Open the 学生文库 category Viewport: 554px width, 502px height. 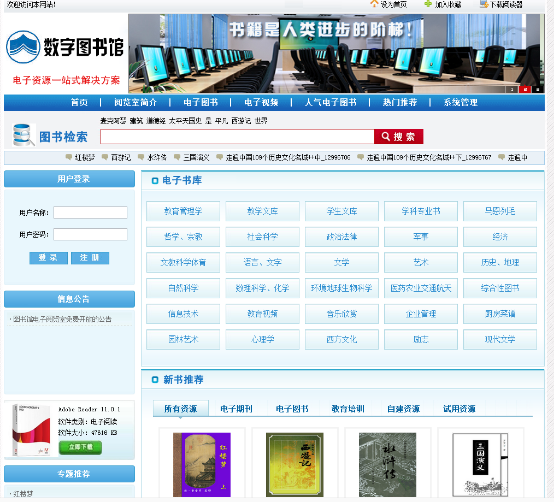click(342, 211)
